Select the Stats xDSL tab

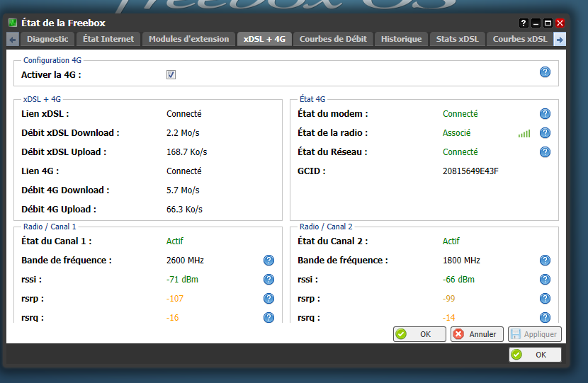[x=458, y=39]
